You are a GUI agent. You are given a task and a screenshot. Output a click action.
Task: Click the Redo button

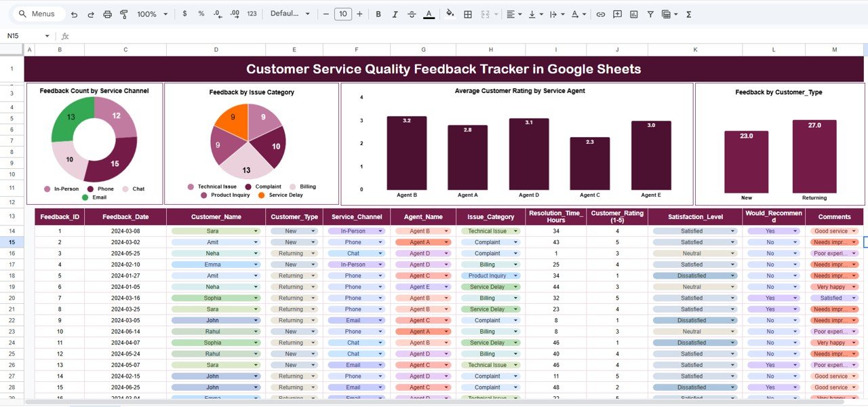(91, 14)
